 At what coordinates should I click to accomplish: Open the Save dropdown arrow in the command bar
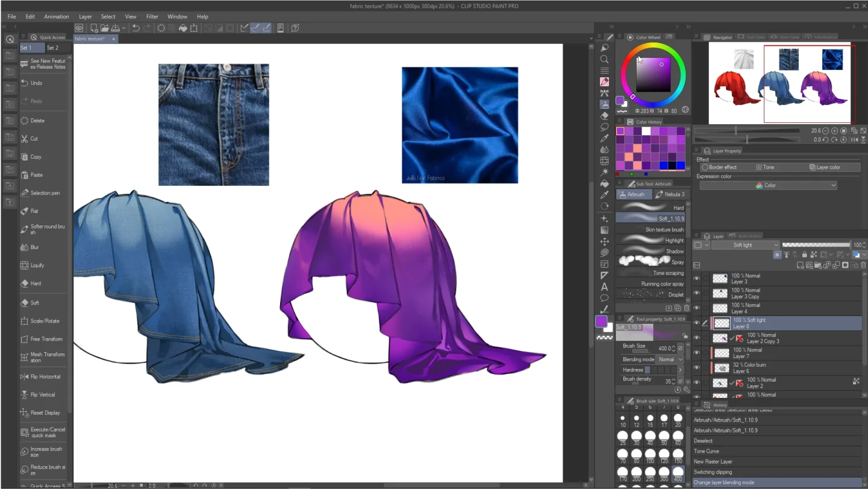123,28
